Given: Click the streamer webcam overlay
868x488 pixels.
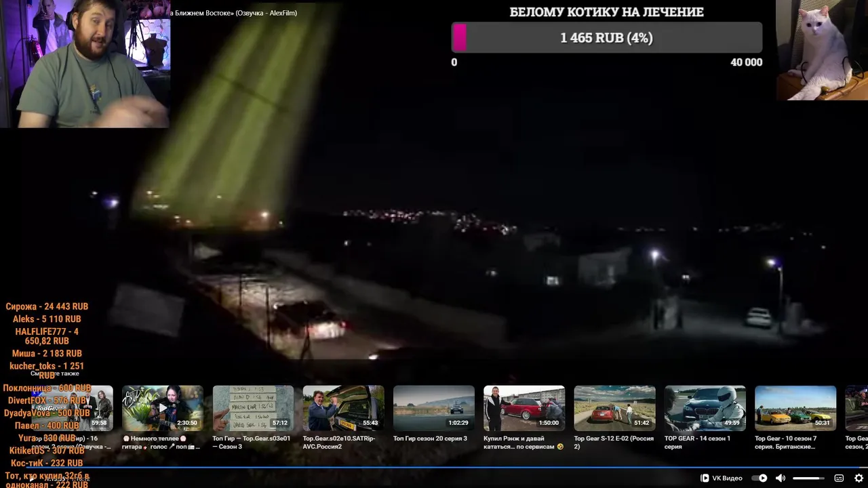Looking at the screenshot, I should pyautogui.click(x=85, y=64).
